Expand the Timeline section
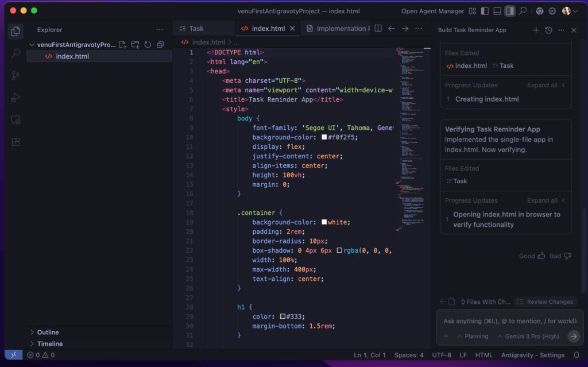The height and width of the screenshot is (367, 588). tap(49, 343)
